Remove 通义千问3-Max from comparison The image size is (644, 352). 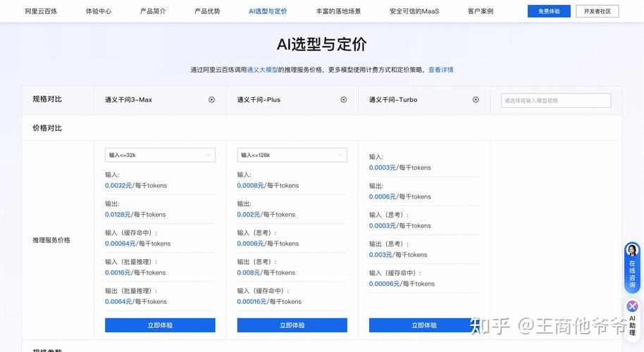coord(211,100)
